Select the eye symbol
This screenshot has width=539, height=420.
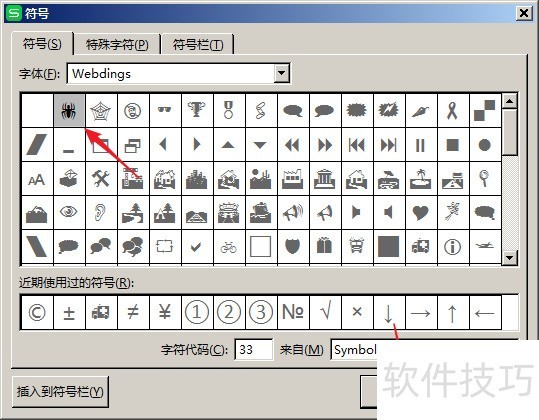point(69,213)
